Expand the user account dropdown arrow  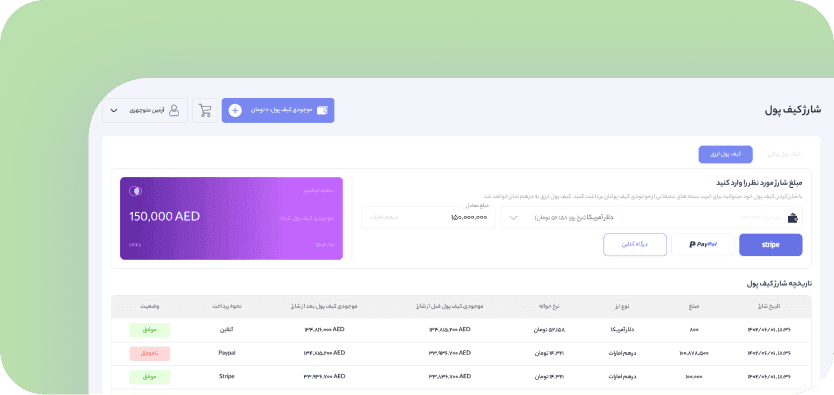[114, 111]
